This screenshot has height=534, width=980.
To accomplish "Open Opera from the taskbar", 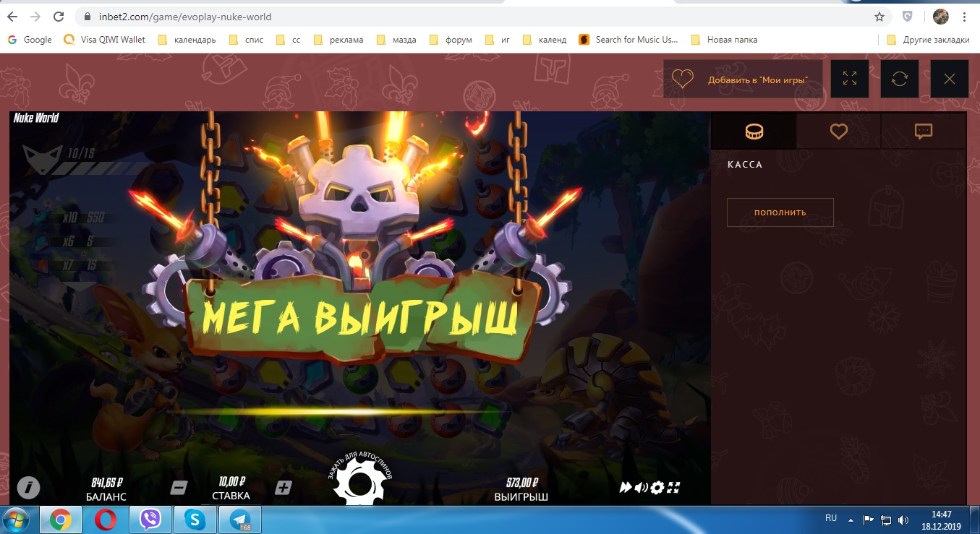I will [106, 520].
